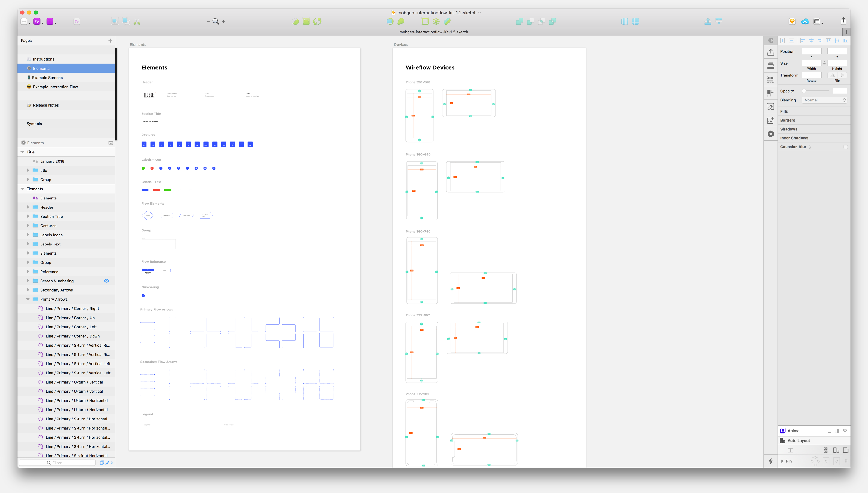
Task: Click the Sketch Cloud upload icon
Action: click(x=805, y=21)
